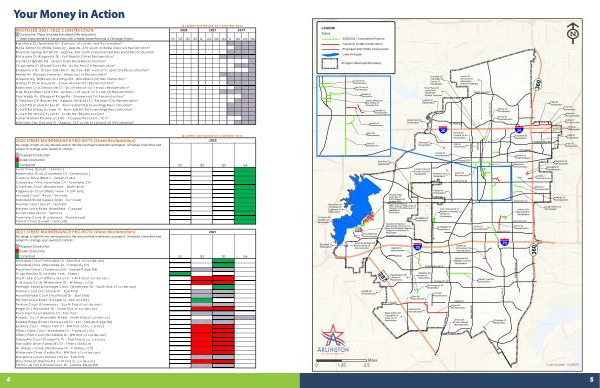The image size is (600, 388).
Task: Click the north arrow compass symbol
Action: [573, 33]
